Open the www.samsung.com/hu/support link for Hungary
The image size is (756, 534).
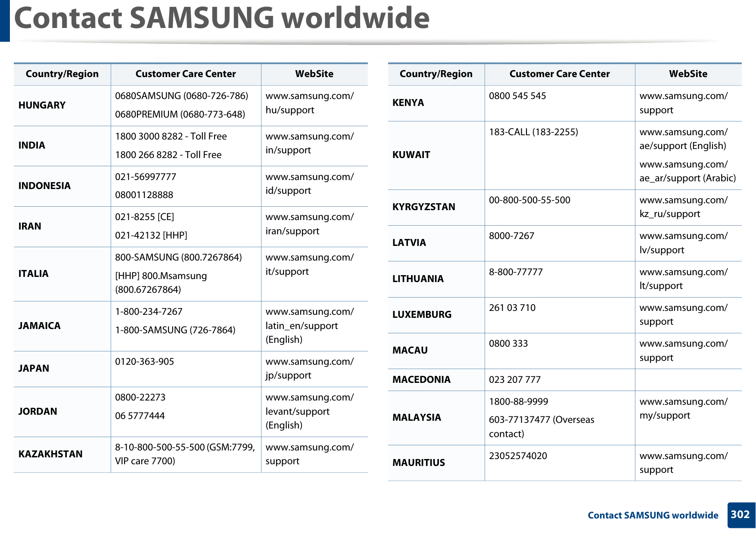click(309, 103)
